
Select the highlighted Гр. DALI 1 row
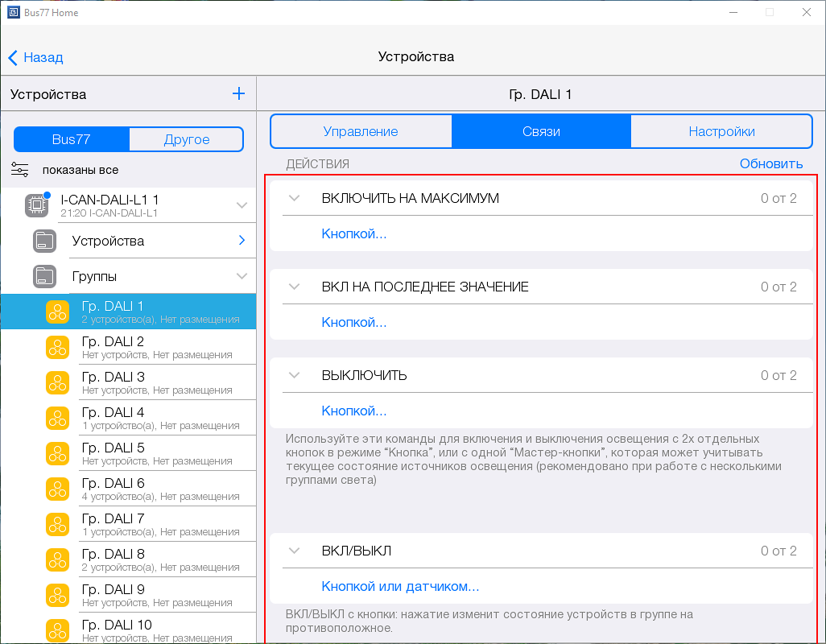[129, 312]
